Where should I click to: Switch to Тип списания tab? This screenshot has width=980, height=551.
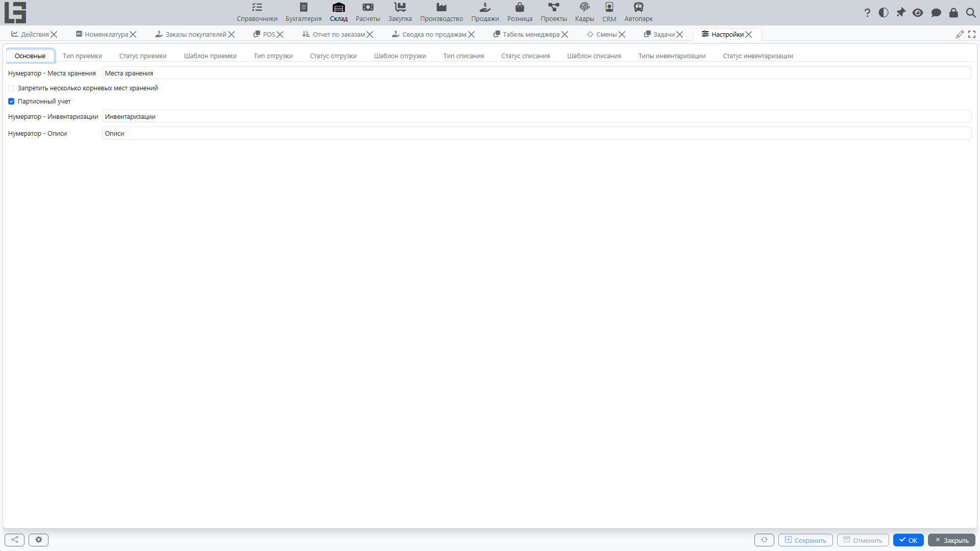[463, 56]
